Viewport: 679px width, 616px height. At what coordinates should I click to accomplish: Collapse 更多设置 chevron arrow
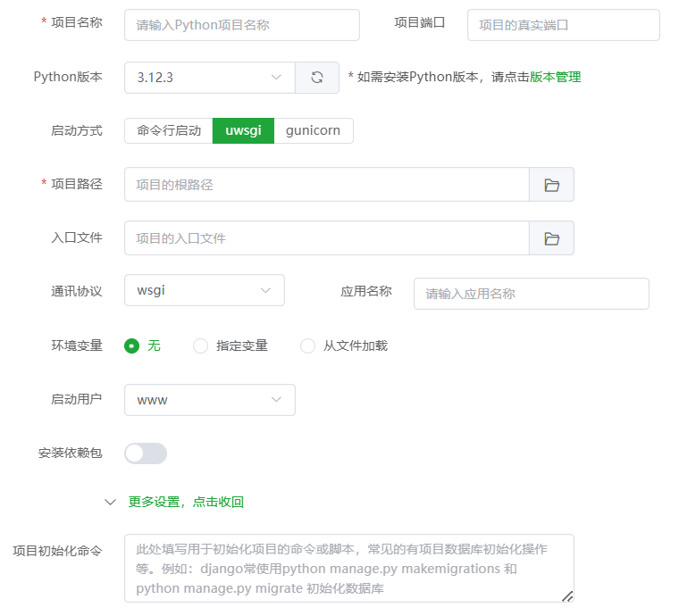click(x=111, y=502)
